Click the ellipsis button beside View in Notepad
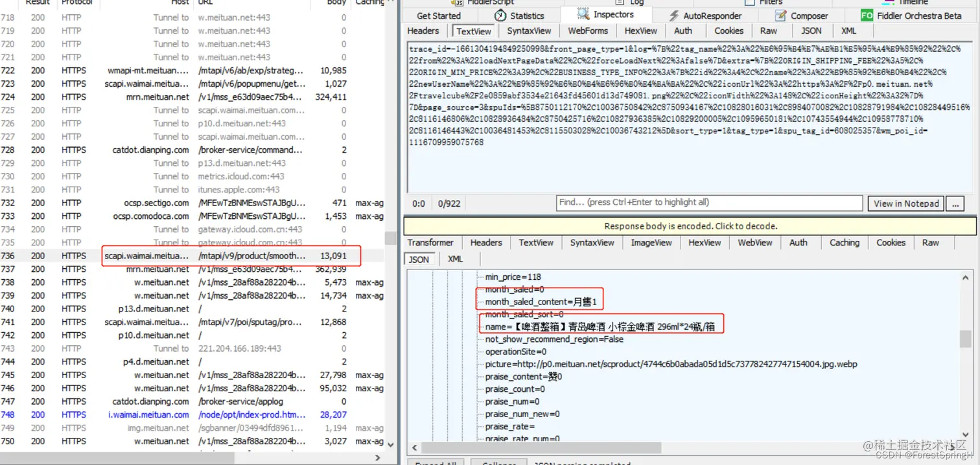 [x=955, y=203]
